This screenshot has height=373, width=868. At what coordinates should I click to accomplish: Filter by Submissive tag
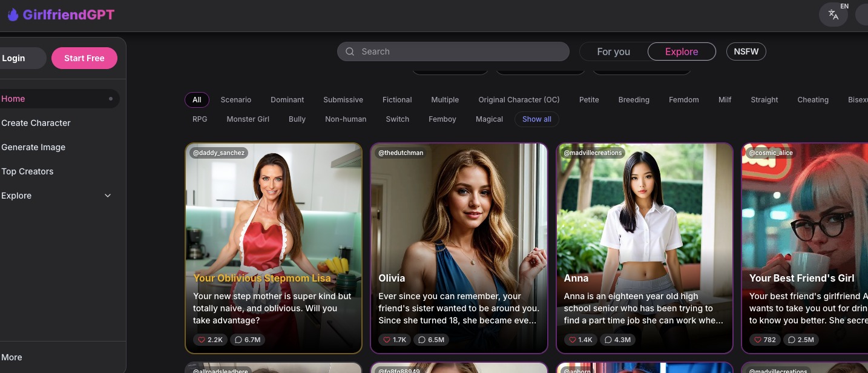coord(343,100)
